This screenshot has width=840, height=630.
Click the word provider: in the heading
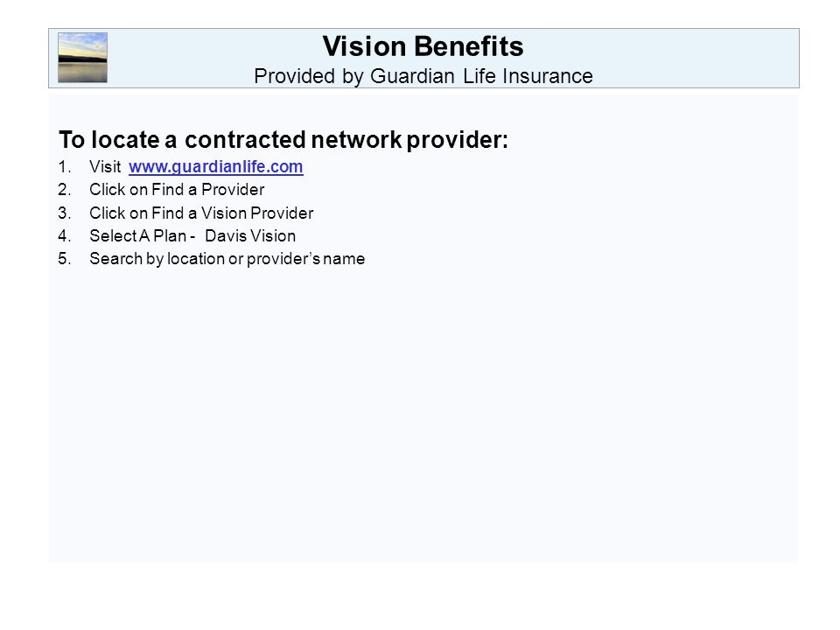tap(458, 140)
